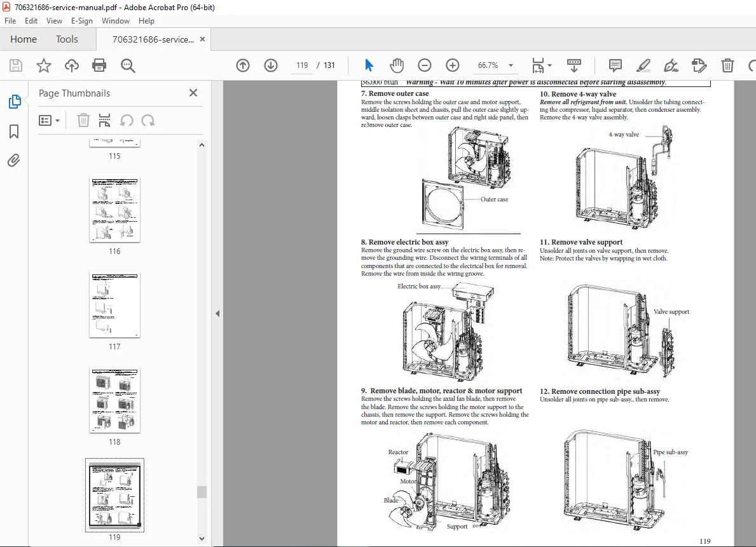The image size is (756, 547).
Task: Select page 119 thumbnail
Action: [114, 496]
